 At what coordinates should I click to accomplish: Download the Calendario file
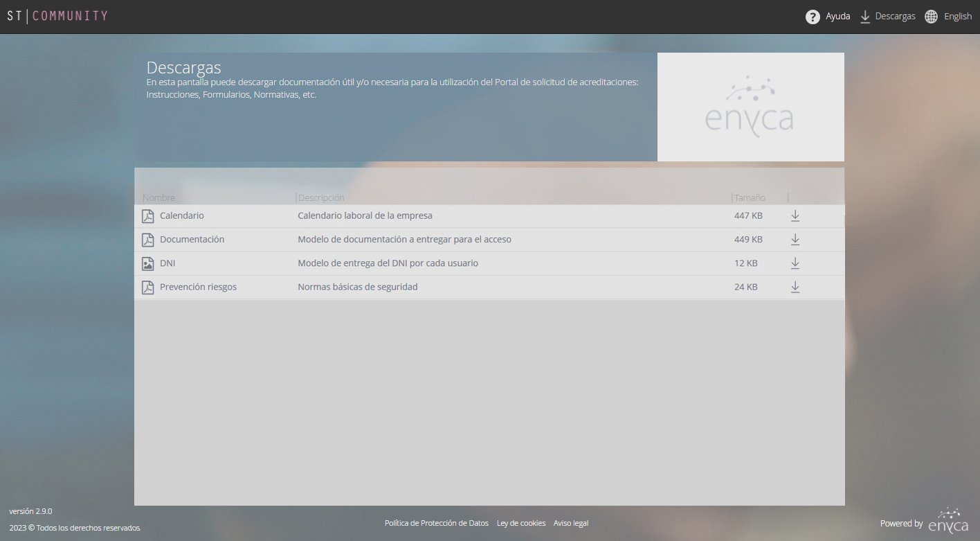795,215
